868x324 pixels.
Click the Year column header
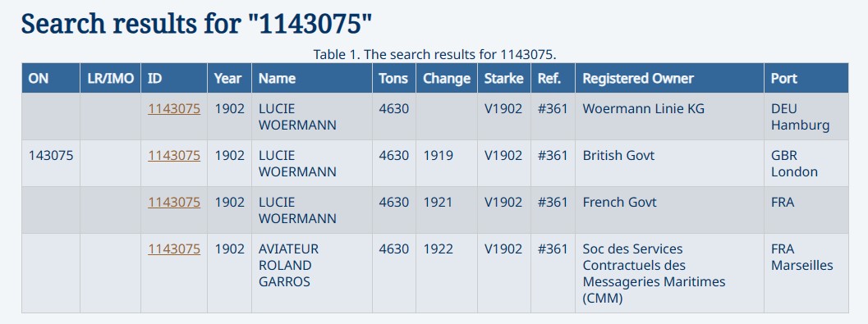pyautogui.click(x=230, y=78)
